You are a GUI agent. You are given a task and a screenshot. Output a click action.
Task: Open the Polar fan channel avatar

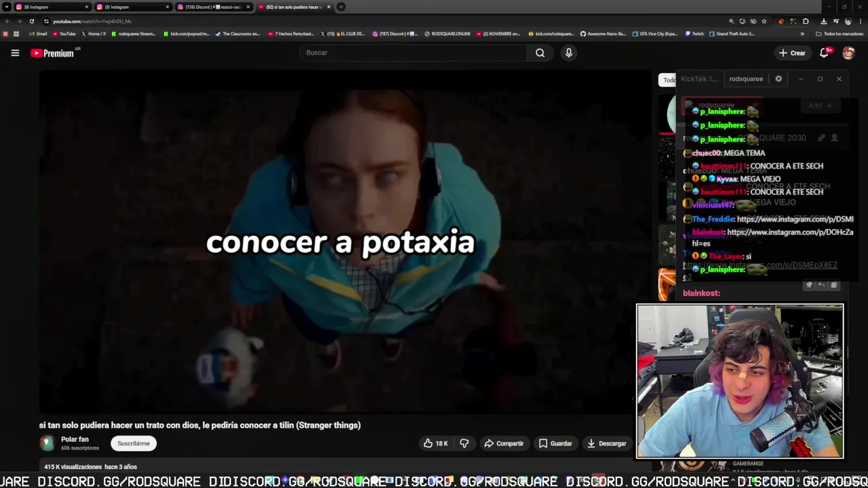(47, 443)
